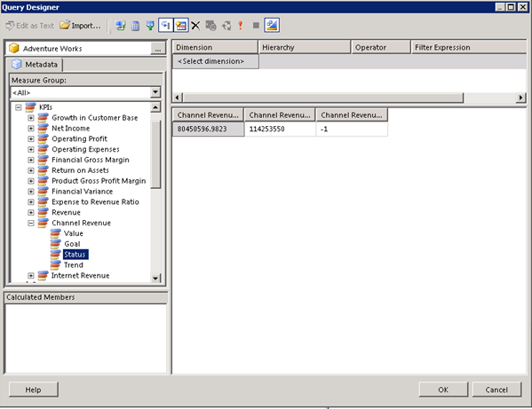
Task: Click the OK button
Action: pyautogui.click(x=443, y=389)
